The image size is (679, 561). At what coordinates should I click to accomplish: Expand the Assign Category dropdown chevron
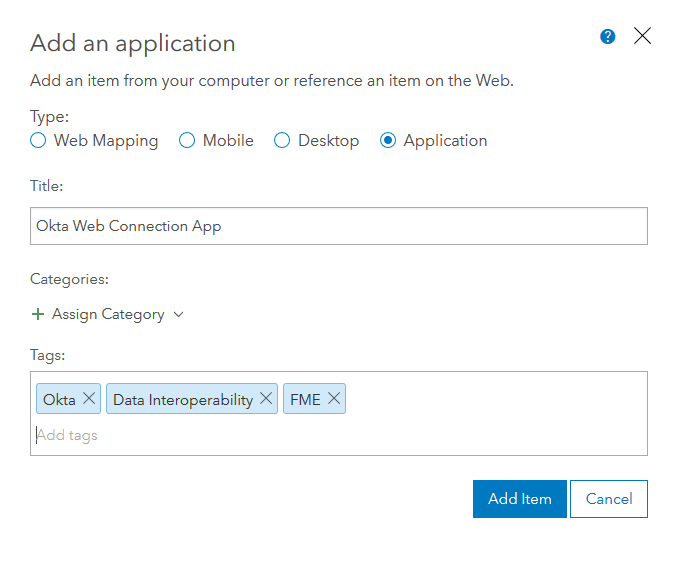coord(178,315)
